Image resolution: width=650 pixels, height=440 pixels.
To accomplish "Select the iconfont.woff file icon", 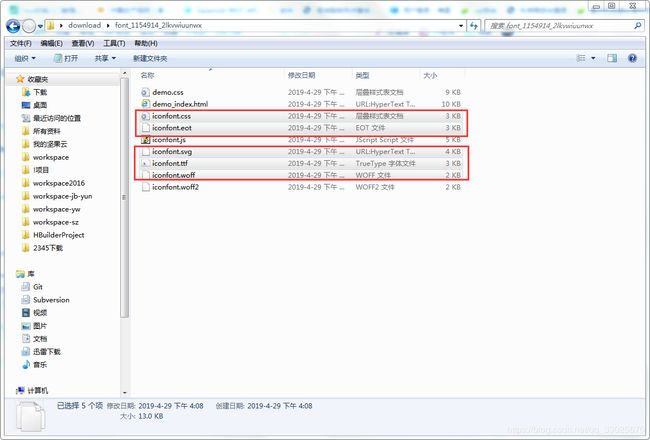I will click(145, 175).
